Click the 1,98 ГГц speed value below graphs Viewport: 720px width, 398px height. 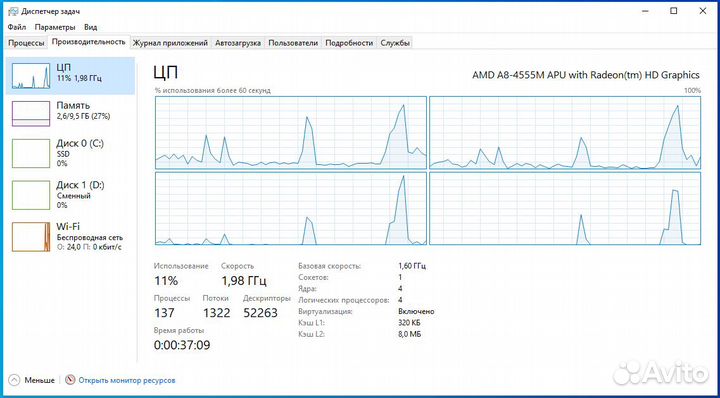pyautogui.click(x=243, y=280)
